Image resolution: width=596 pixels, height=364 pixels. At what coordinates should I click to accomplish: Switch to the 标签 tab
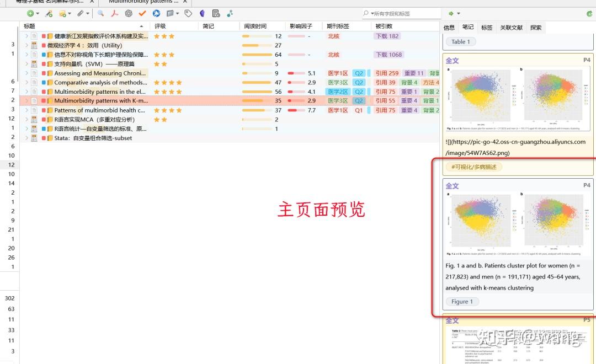[x=487, y=28]
